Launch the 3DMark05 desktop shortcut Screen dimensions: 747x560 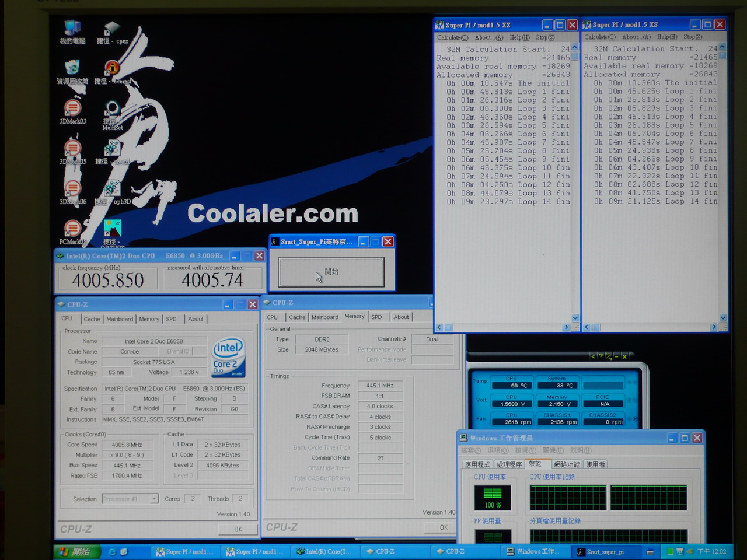point(72,148)
